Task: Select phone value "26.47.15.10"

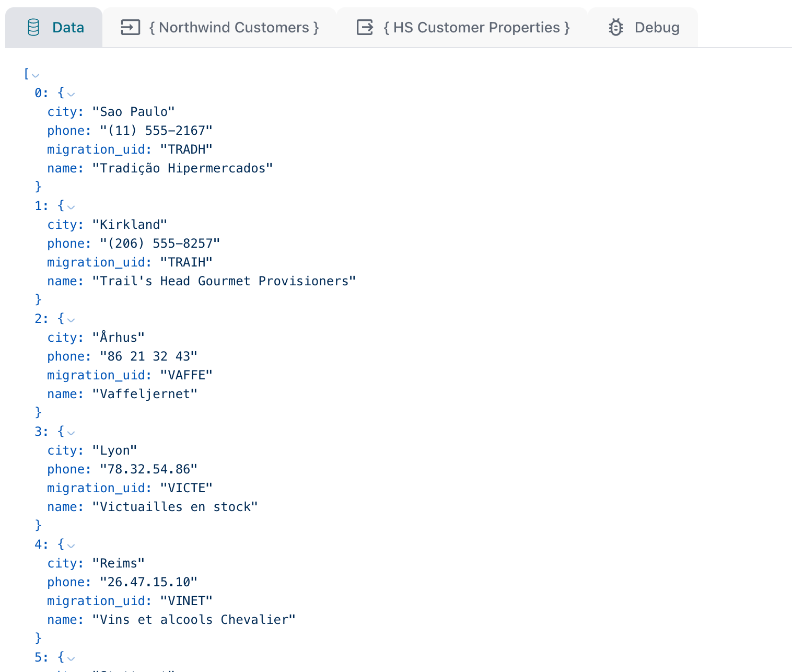Action: click(x=149, y=582)
